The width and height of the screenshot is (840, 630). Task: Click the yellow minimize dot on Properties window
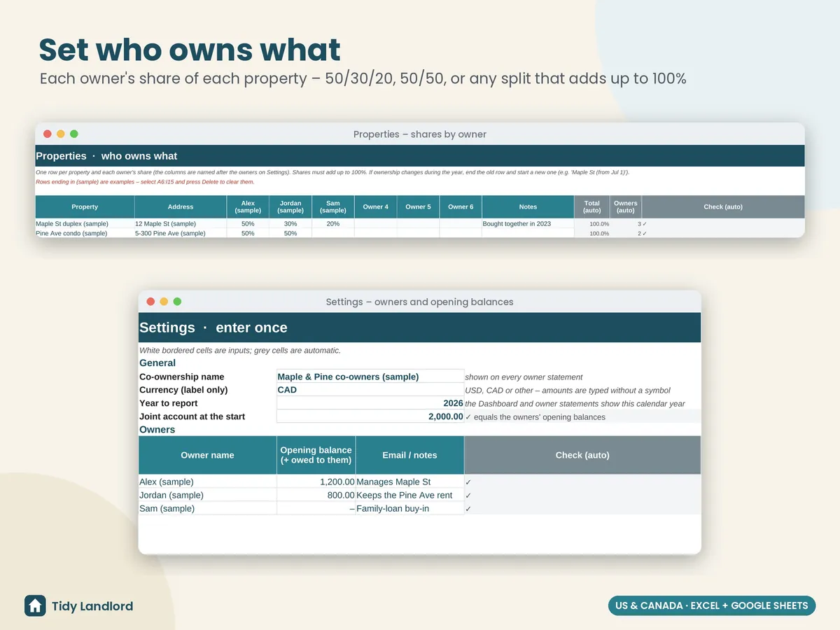(x=61, y=134)
